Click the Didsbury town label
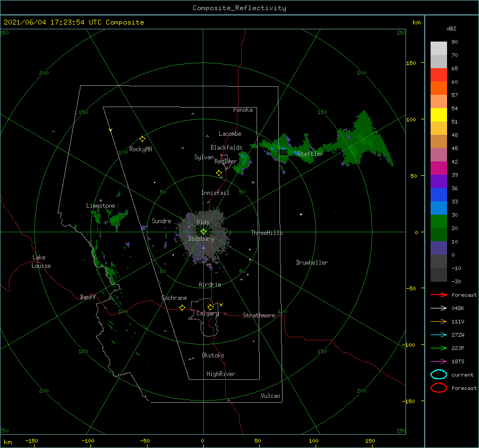Screen dimensions: 479x448 click(201, 239)
